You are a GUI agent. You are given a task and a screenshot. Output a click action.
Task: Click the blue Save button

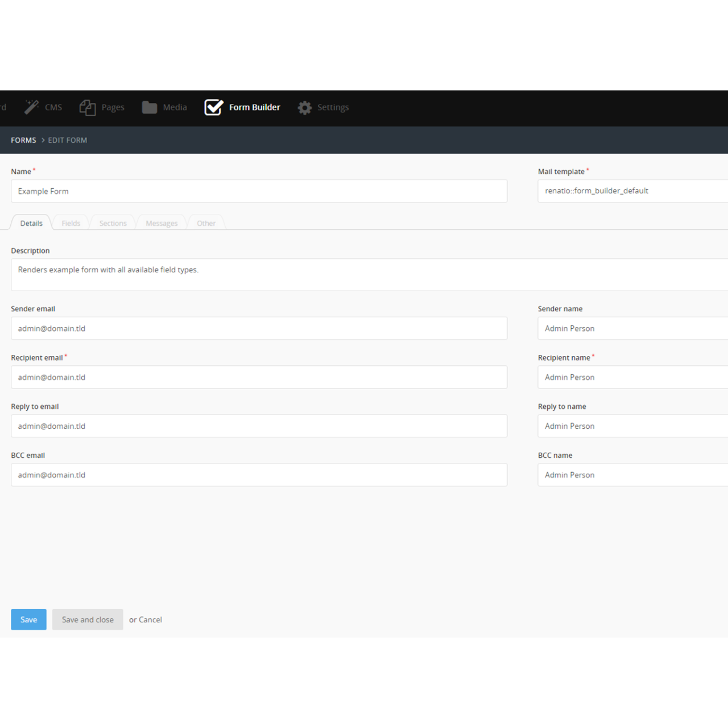[28, 619]
